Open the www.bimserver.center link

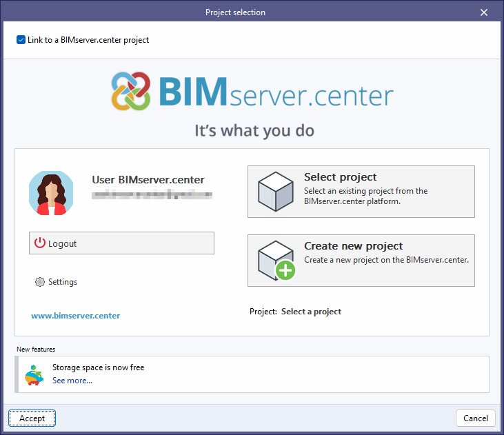tap(76, 316)
